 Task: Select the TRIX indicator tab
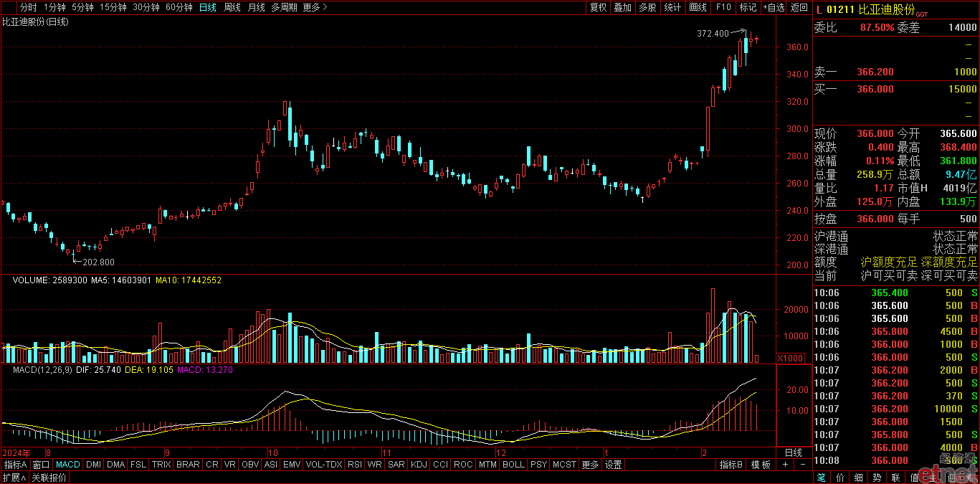point(161,465)
